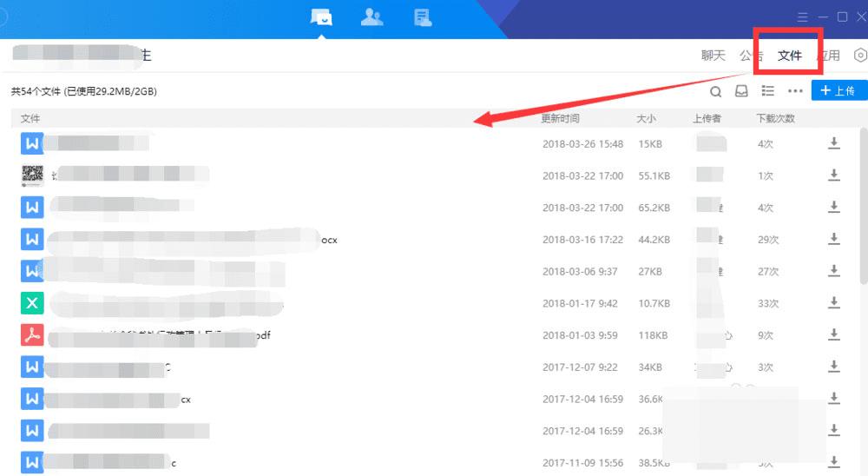Select the Word icon of 34KB file
This screenshot has height=476, width=868.
tap(32, 367)
